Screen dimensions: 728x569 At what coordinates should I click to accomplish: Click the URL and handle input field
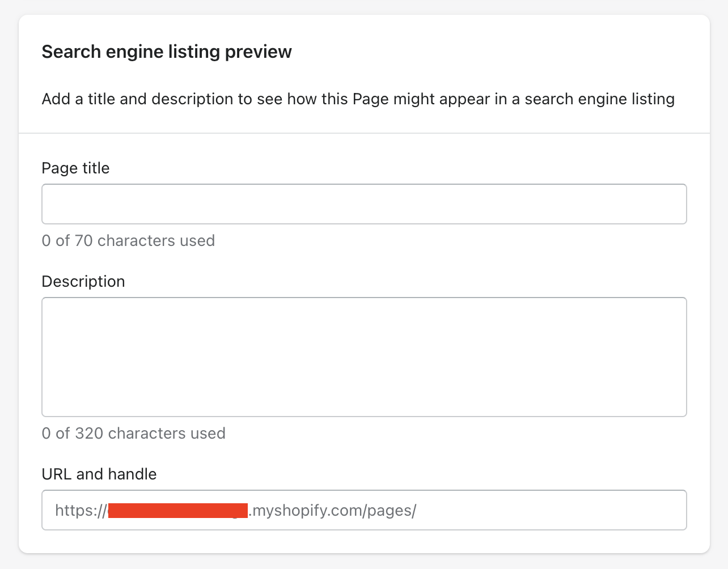pyautogui.click(x=544, y=510)
